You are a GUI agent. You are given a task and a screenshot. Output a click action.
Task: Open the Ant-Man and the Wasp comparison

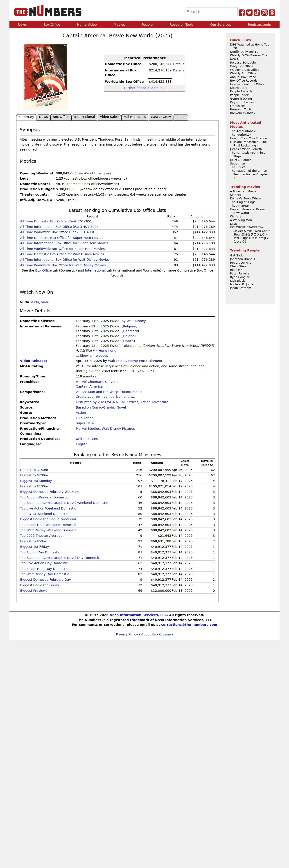(109, 392)
